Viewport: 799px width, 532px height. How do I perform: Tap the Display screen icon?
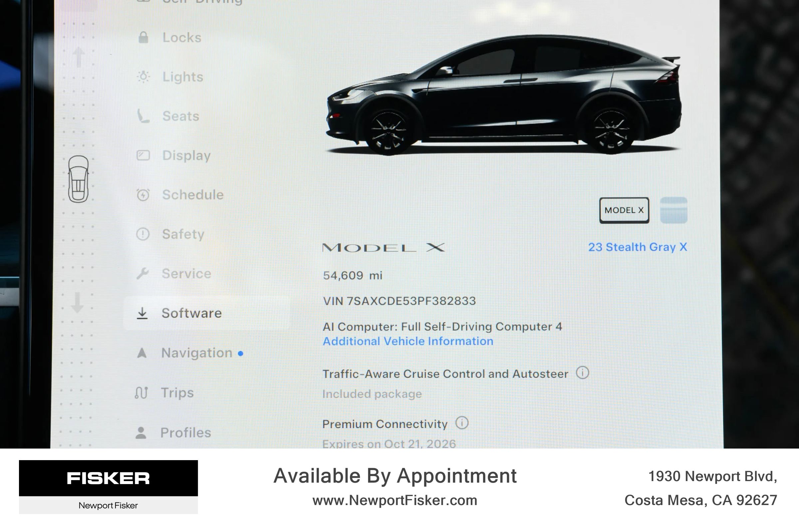143,155
